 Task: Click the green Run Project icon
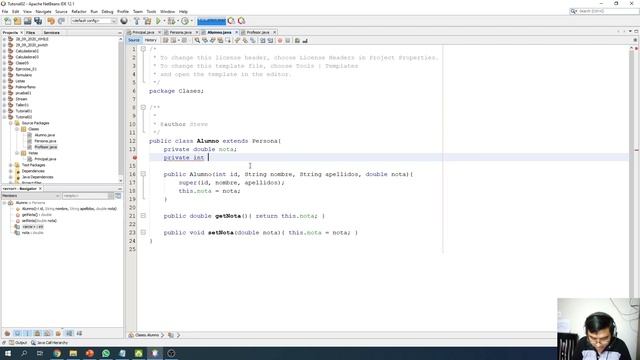point(158,21)
